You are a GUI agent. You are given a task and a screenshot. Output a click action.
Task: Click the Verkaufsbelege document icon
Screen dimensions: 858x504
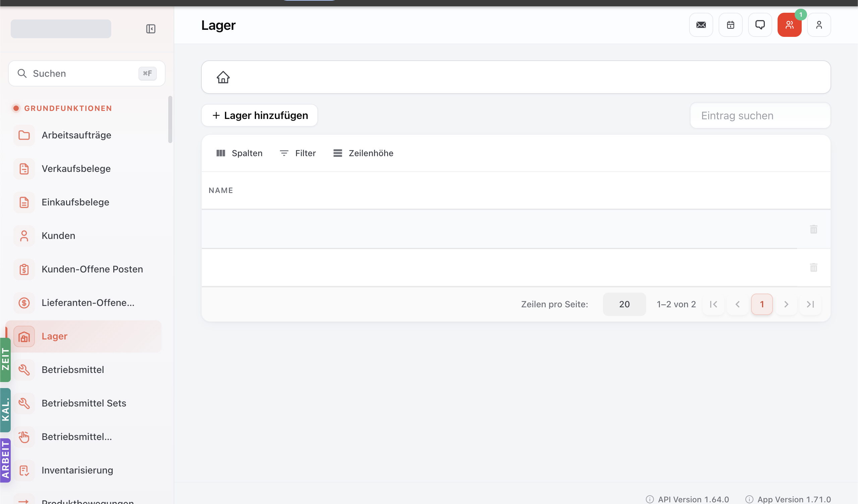[x=24, y=169]
